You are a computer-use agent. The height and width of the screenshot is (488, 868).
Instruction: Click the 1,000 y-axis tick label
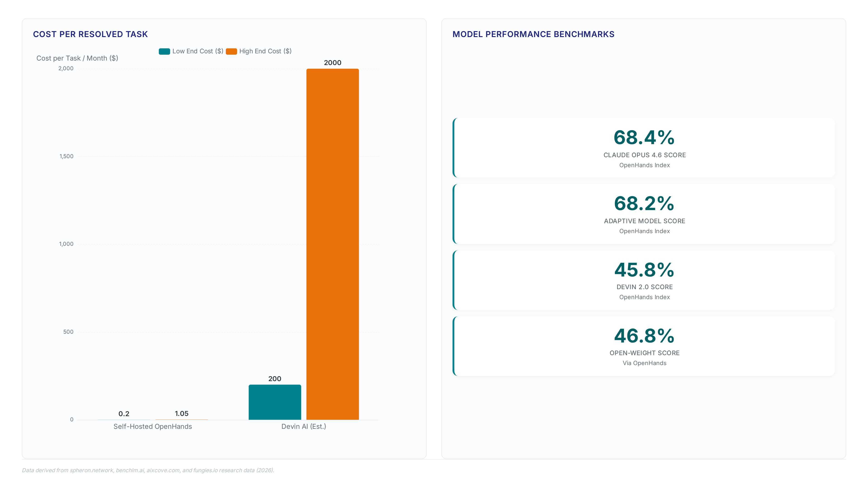66,244
